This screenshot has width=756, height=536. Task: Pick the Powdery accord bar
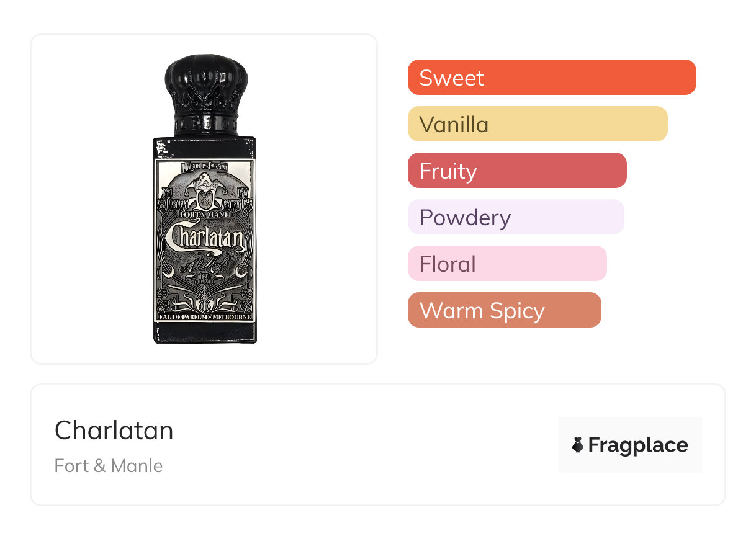tap(516, 217)
